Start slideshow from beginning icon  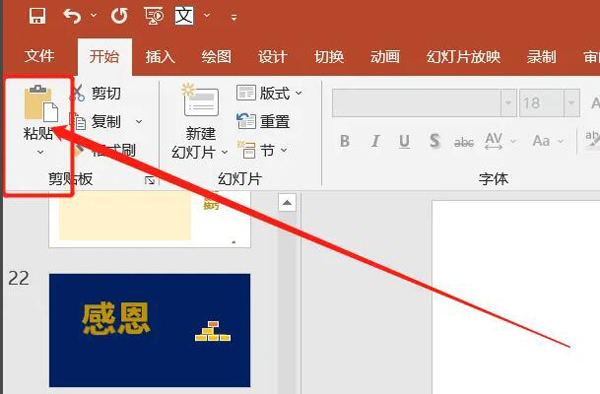coord(154,16)
